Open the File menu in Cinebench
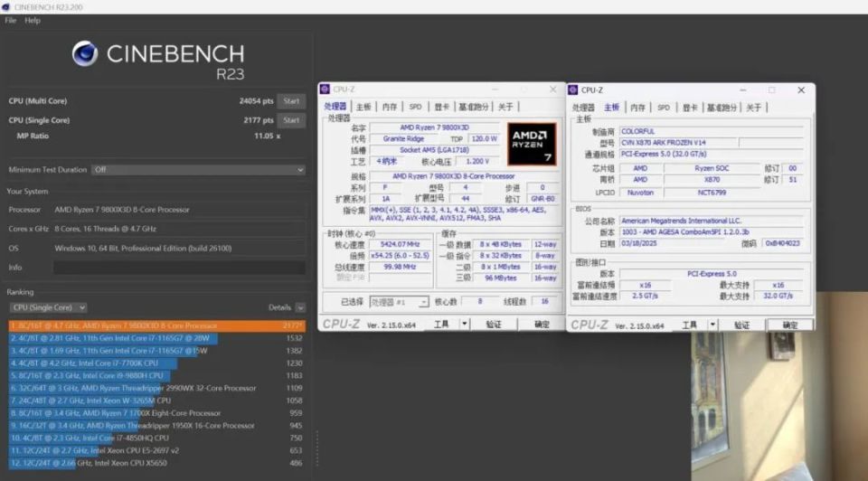This screenshot has height=481, width=868. point(11,21)
